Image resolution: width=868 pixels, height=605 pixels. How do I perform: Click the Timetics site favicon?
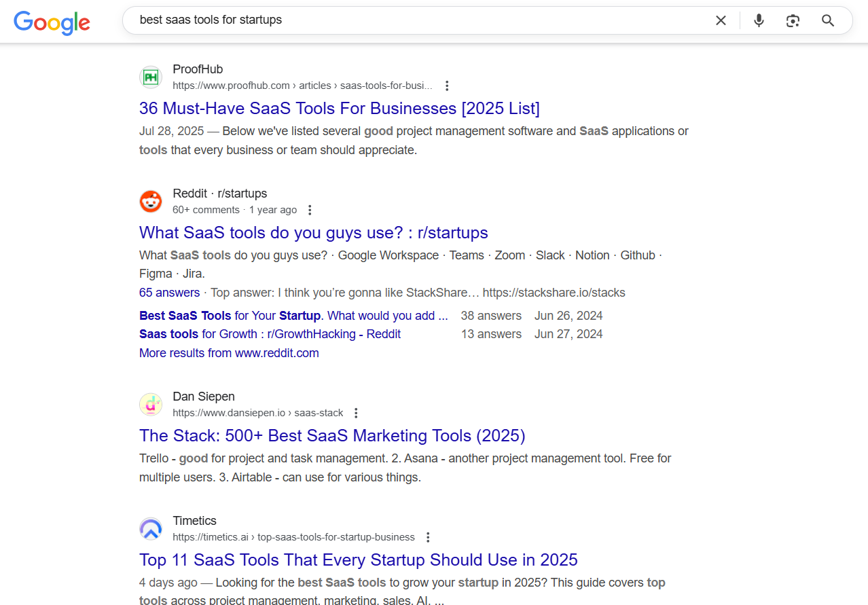[x=150, y=528]
